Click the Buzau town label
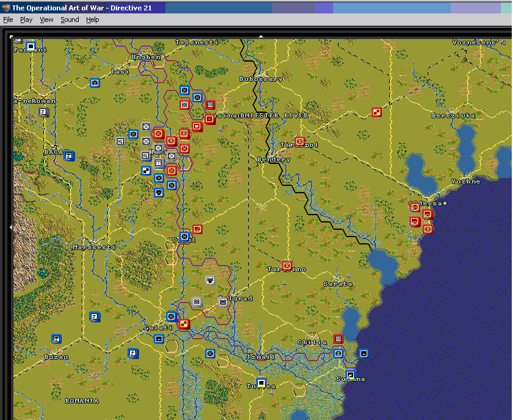This screenshot has width=513, height=420. tap(56, 357)
